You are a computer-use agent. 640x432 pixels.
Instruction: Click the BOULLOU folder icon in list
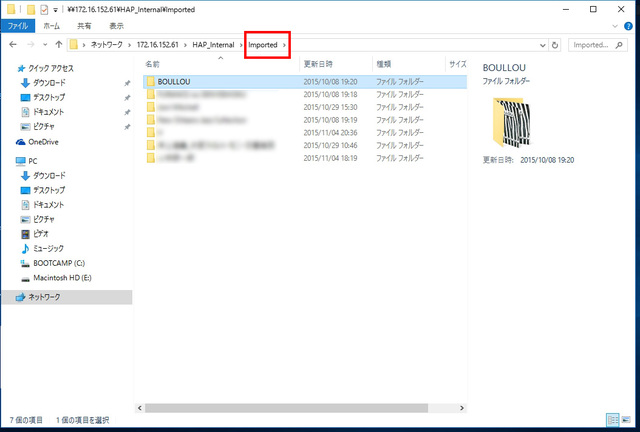click(151, 82)
